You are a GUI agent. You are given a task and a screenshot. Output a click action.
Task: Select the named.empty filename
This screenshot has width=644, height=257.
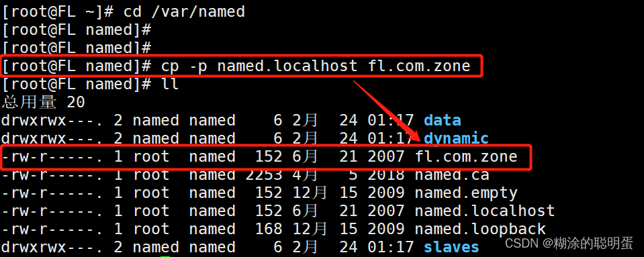point(466,193)
